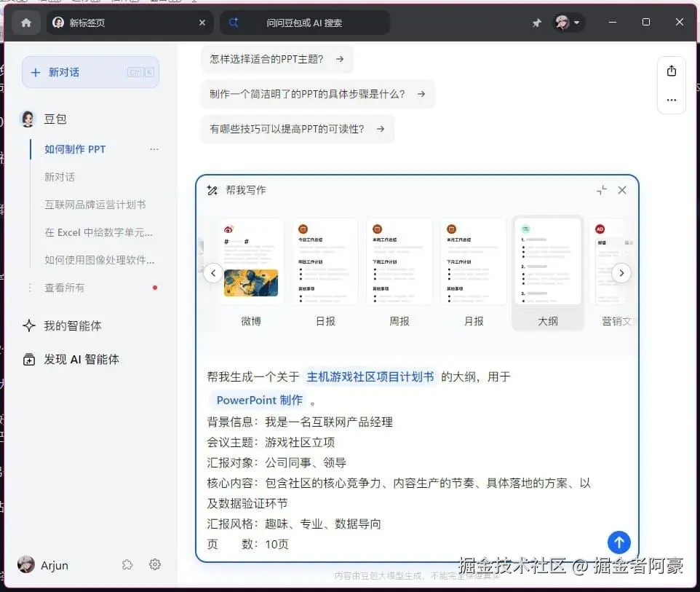Collapse the 帮我写作 panel

coord(602,190)
